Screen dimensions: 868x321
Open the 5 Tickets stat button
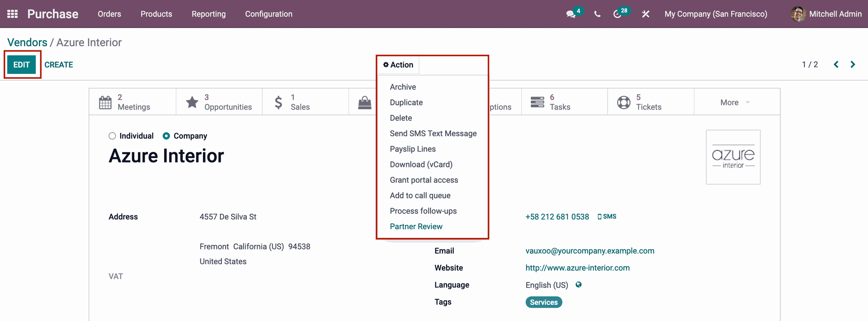651,102
